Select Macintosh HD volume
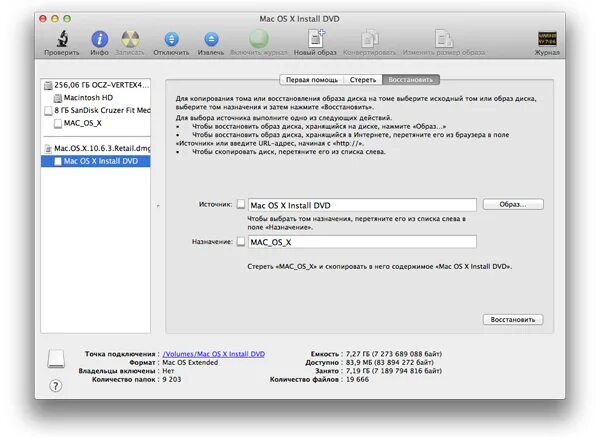This screenshot has width=600, height=437. coord(96,98)
